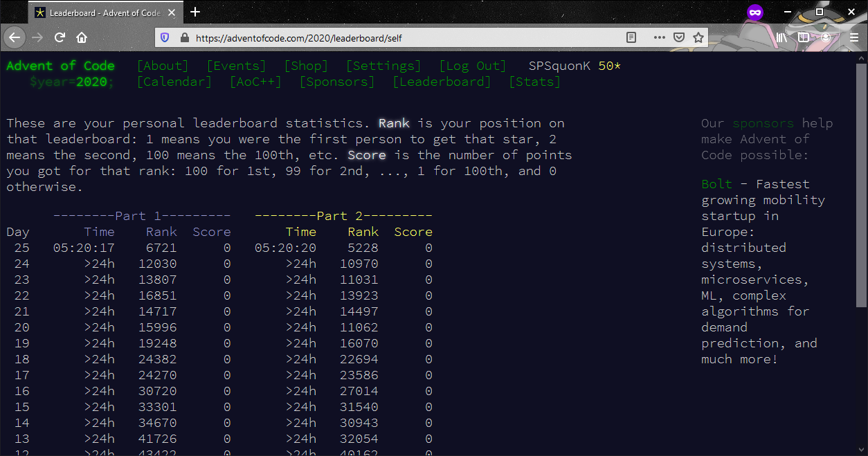Viewport: 868px width, 456px height.
Task: Close the Leaderboard tab
Action: (172, 12)
